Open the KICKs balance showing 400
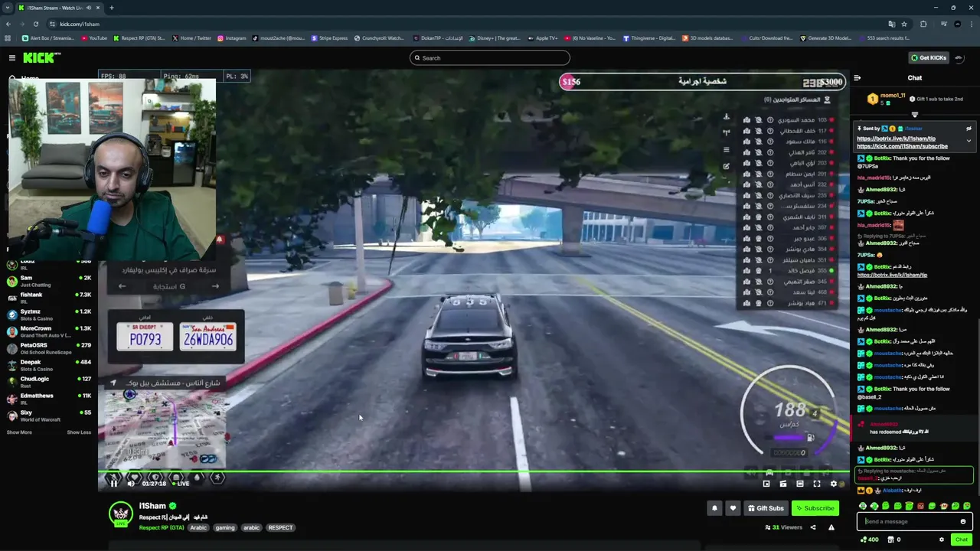 click(869, 540)
